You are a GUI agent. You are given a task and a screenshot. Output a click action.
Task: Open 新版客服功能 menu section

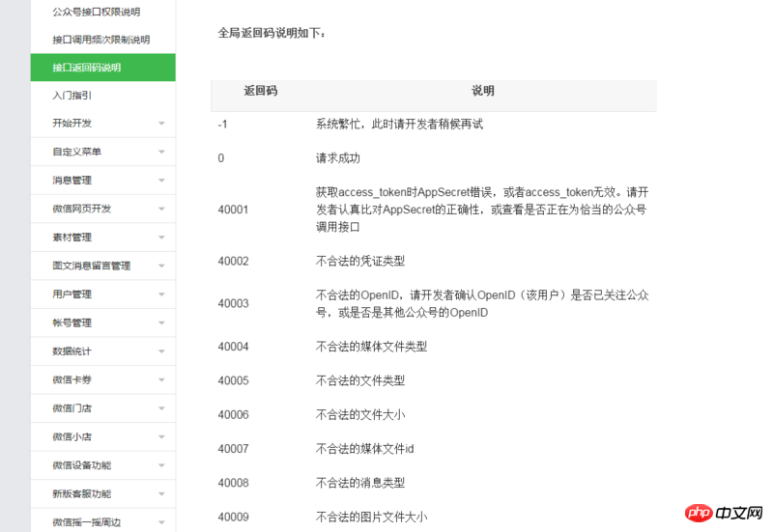coord(82,494)
